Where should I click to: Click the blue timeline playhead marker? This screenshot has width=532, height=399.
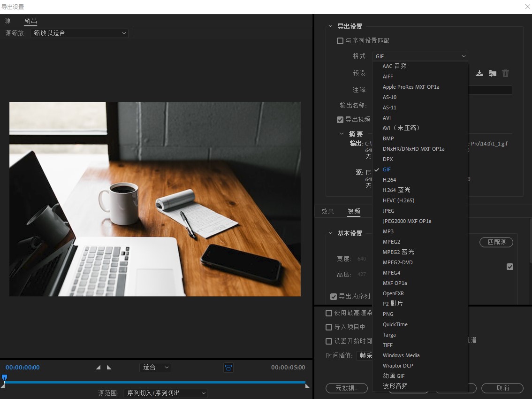(x=4, y=378)
